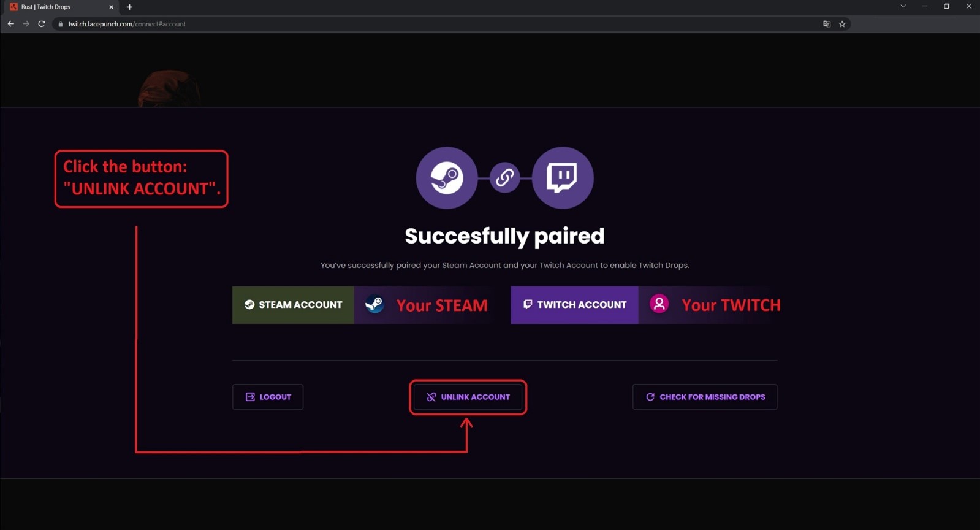
Task: Click the pink Twitch user avatar
Action: point(659,304)
